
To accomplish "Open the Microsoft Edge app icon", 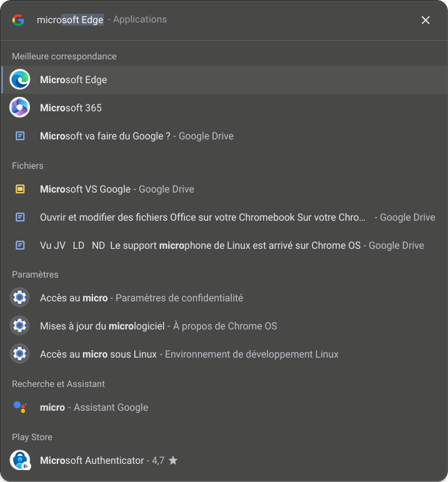I will [x=19, y=79].
